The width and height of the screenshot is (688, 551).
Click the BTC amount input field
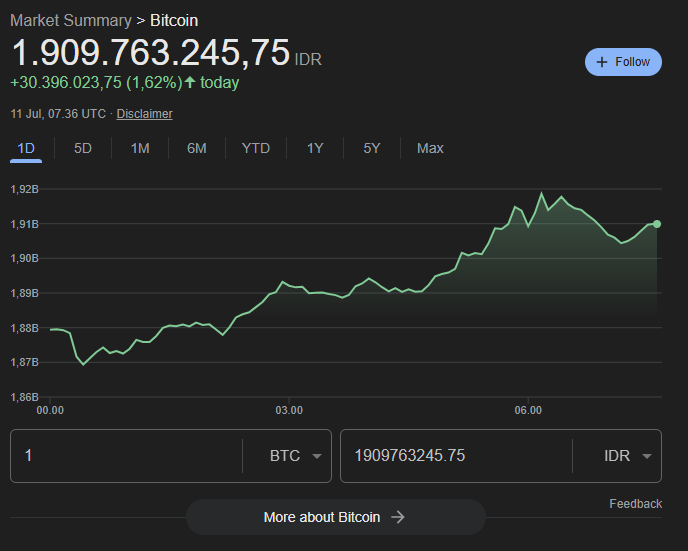click(x=125, y=456)
